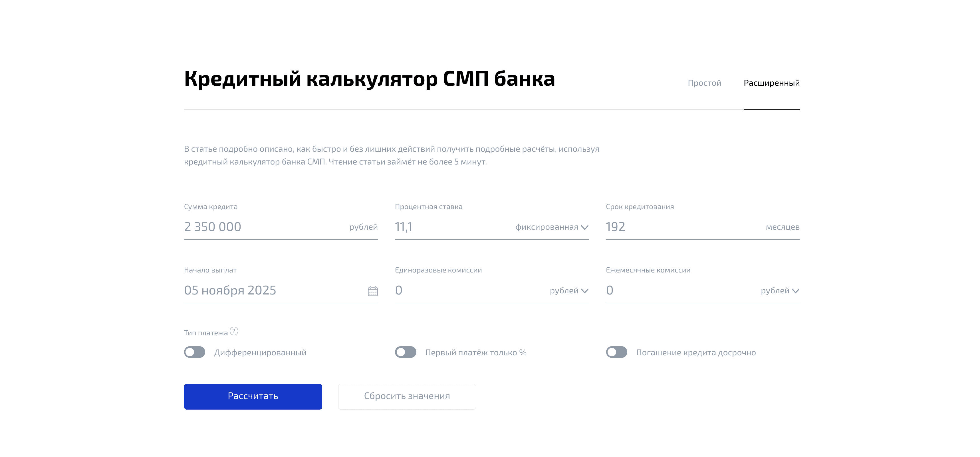Switch to the "Простой" calculator mode

[x=704, y=83]
